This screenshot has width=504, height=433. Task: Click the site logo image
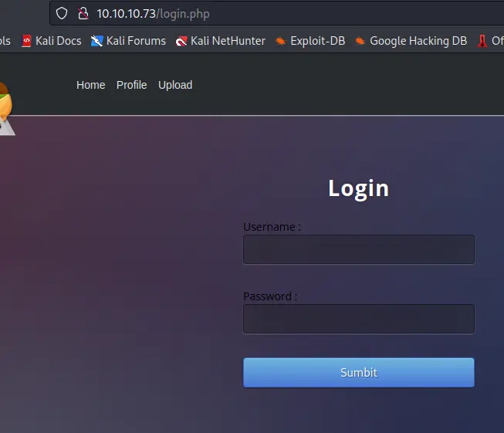[x=6, y=108]
